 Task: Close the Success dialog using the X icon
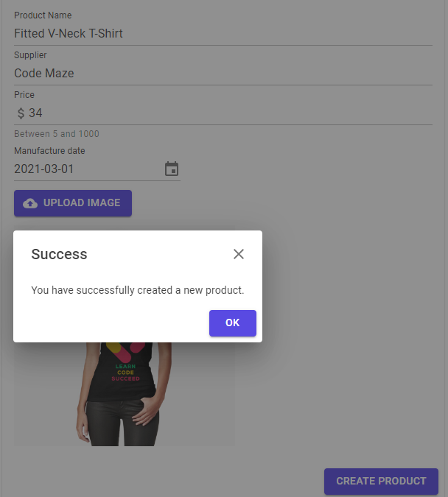238,254
